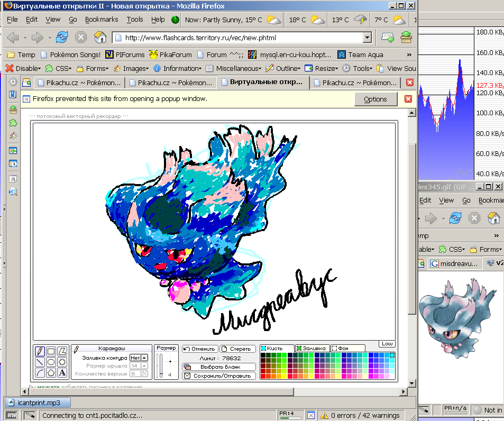
Task: Open the .js JavaScript console sidebar icon
Action: click(13, 179)
